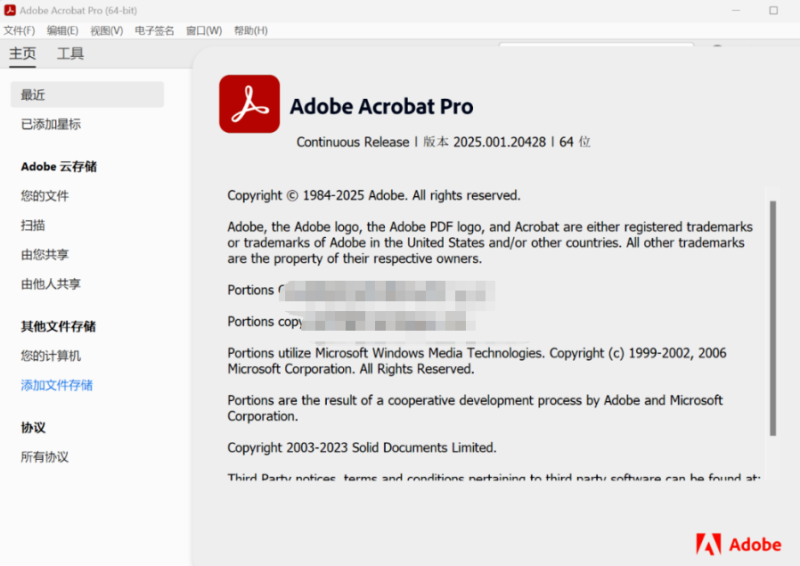Open 所有协议 in the sidebar
This screenshot has height=566, width=800.
(45, 457)
